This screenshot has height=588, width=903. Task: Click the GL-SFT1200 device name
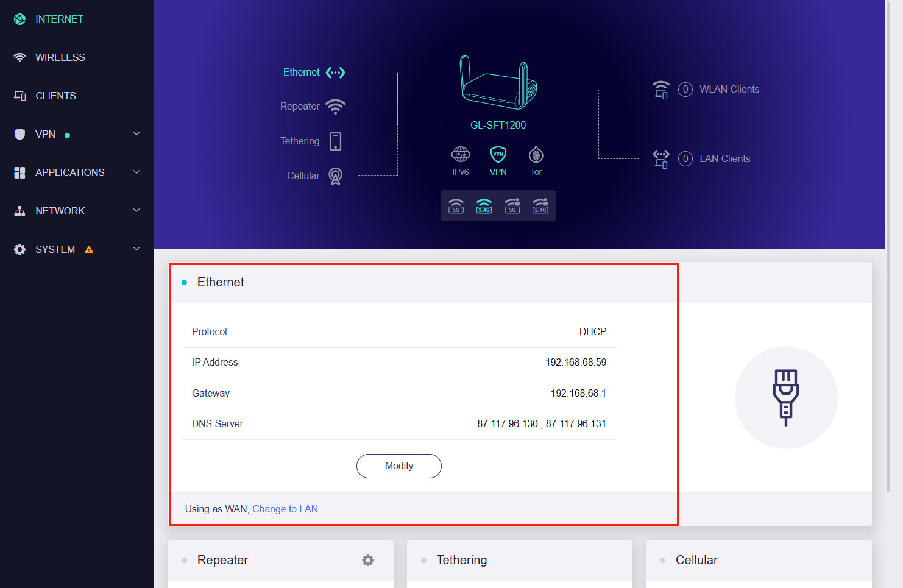point(498,125)
